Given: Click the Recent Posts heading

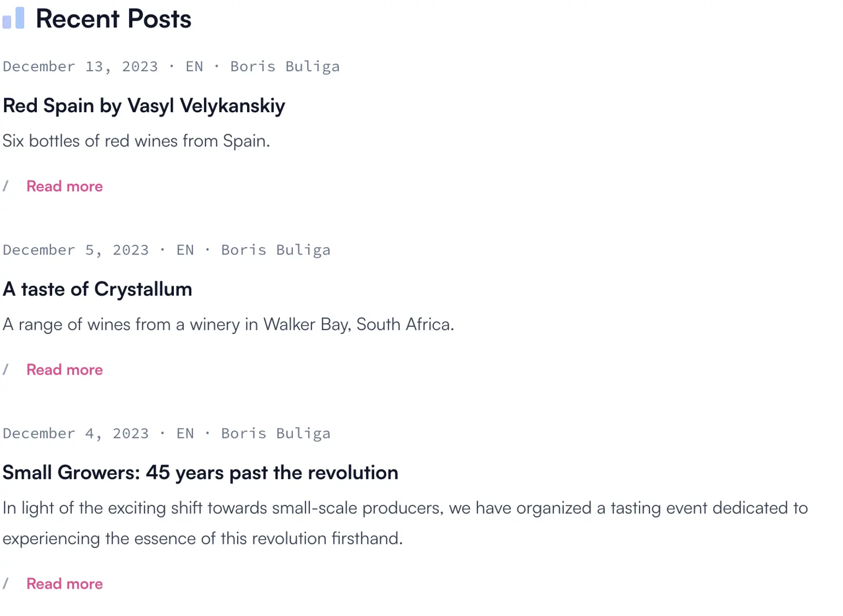Looking at the screenshot, I should [114, 18].
